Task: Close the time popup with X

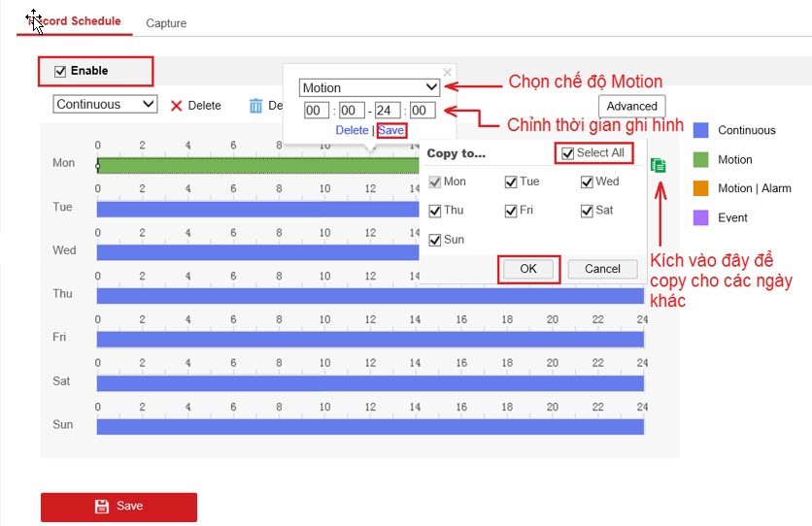Action: point(447,72)
